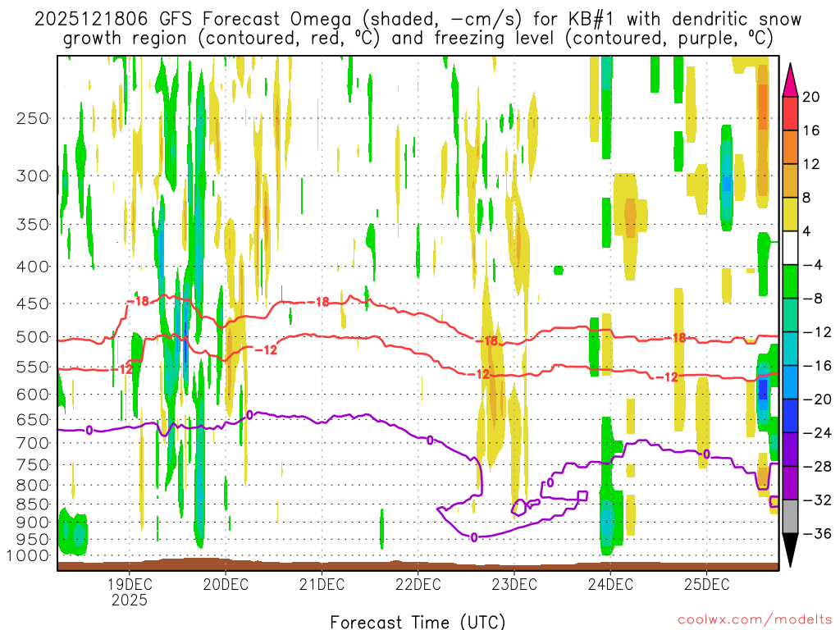This screenshot has width=840, height=630.
Task: Click the 650 pressure level label
Action: click(33, 419)
